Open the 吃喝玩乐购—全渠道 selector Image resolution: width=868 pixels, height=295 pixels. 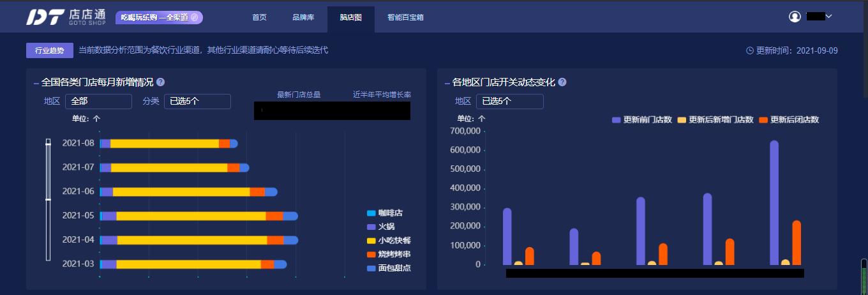coord(159,17)
